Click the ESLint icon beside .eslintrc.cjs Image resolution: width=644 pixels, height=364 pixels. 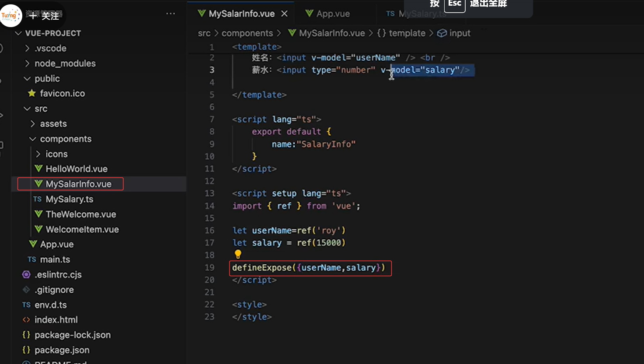(x=26, y=274)
